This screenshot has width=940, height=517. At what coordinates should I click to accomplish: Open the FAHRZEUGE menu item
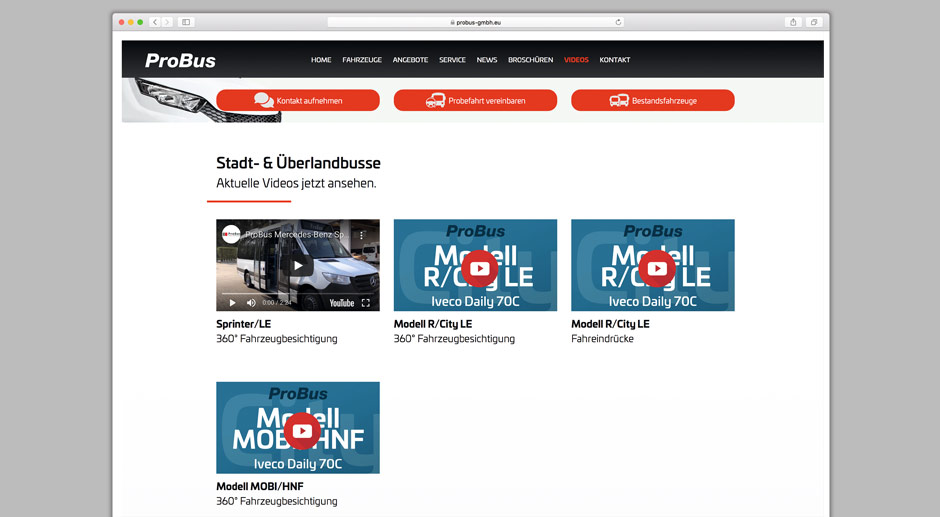[362, 60]
